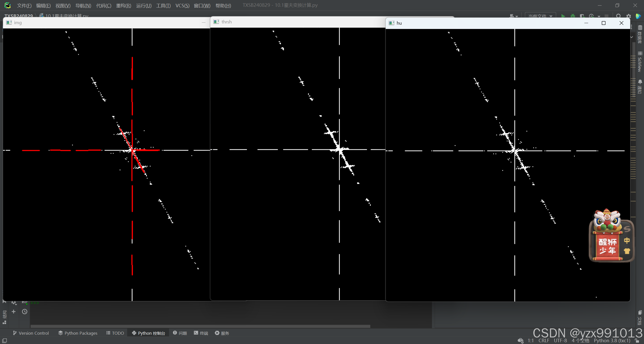Expand the profiler options arrow
Image resolution: width=644 pixels, height=344 pixels.
(599, 16)
